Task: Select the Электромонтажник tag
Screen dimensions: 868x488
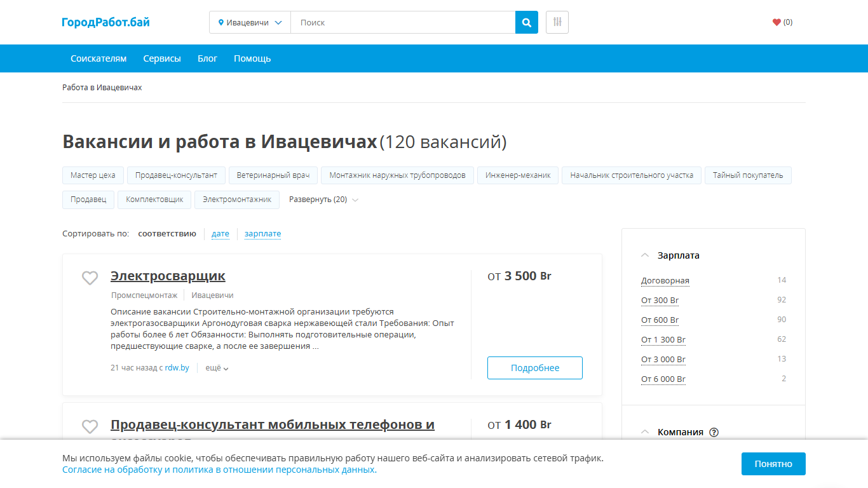Action: point(237,200)
